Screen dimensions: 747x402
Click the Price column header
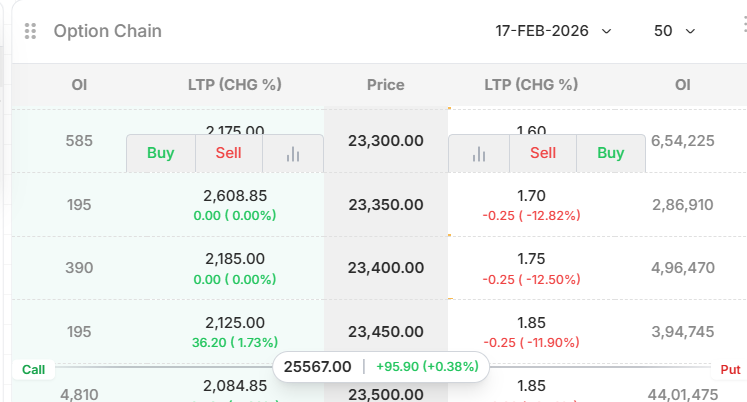click(x=385, y=85)
